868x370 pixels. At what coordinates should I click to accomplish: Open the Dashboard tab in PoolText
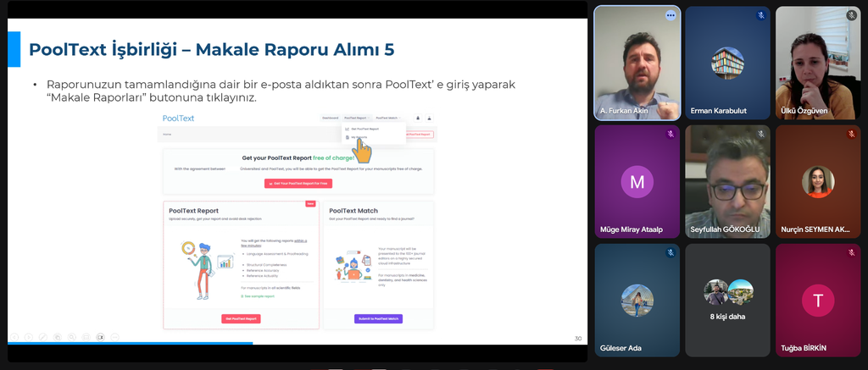(x=330, y=118)
